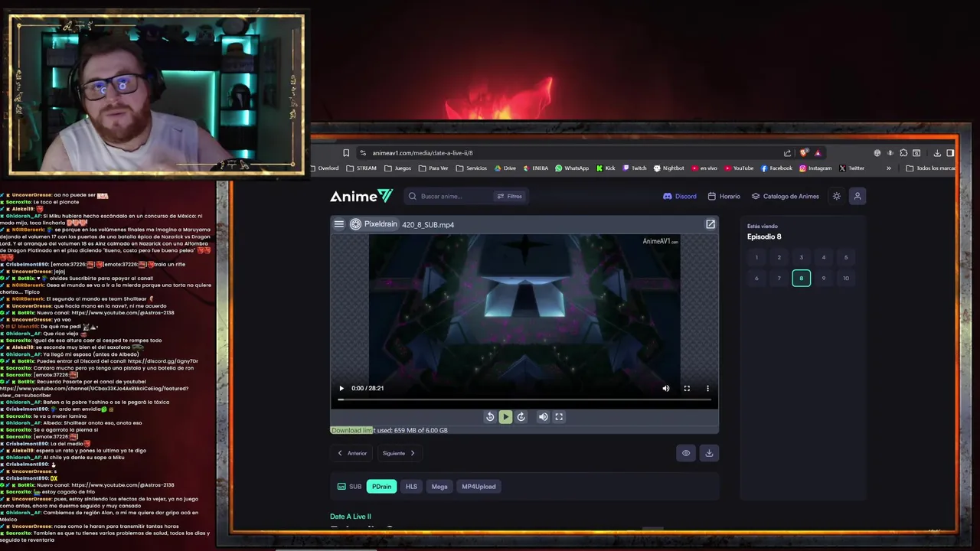The image size is (980, 551).
Task: Rewind ten seconds in Pixeldrain toolbar
Action: click(x=490, y=417)
